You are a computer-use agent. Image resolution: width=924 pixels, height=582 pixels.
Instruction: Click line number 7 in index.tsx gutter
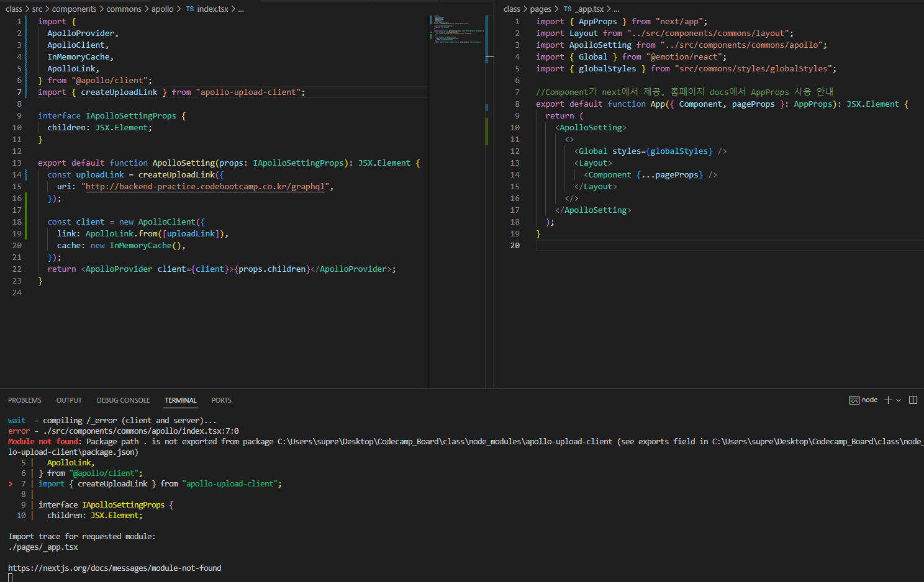pos(19,92)
